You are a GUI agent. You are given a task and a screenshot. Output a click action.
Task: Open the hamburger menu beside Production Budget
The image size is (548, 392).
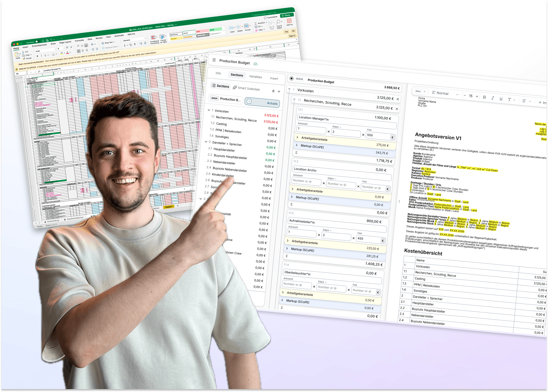point(214,60)
